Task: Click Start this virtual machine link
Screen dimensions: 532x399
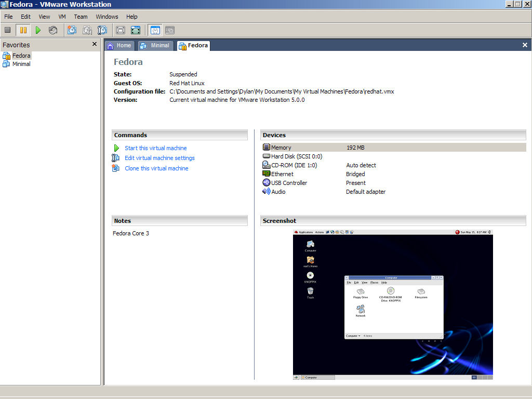Action: [x=156, y=148]
